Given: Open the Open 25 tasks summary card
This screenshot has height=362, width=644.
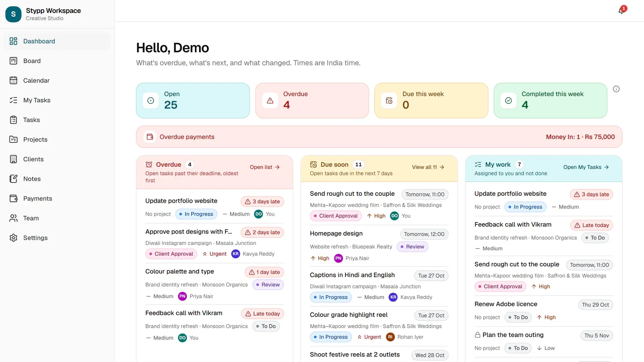Looking at the screenshot, I should (x=193, y=101).
